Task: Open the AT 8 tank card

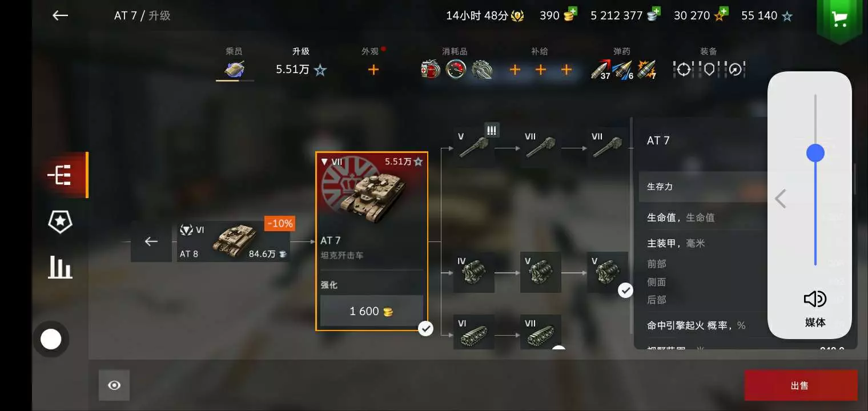Action: [x=234, y=241]
